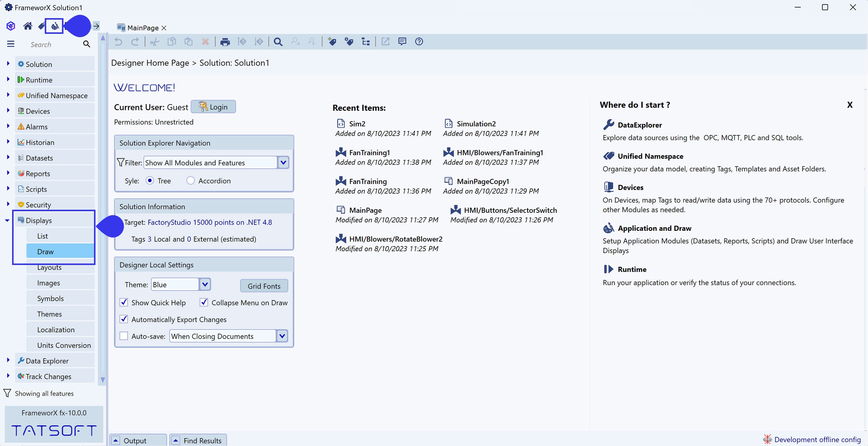Screen dimensions: 868x446
Task: Click the red Delete X icon
Action: (x=205, y=41)
